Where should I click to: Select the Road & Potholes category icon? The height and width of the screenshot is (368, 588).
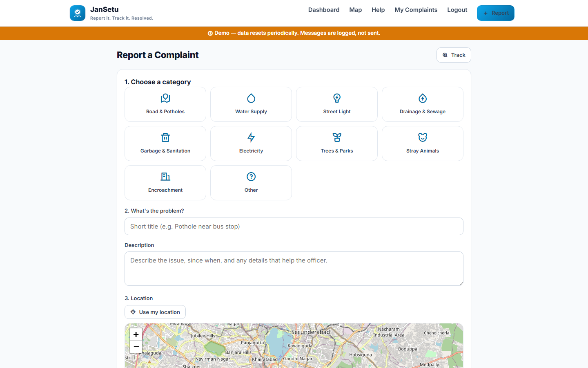click(165, 98)
